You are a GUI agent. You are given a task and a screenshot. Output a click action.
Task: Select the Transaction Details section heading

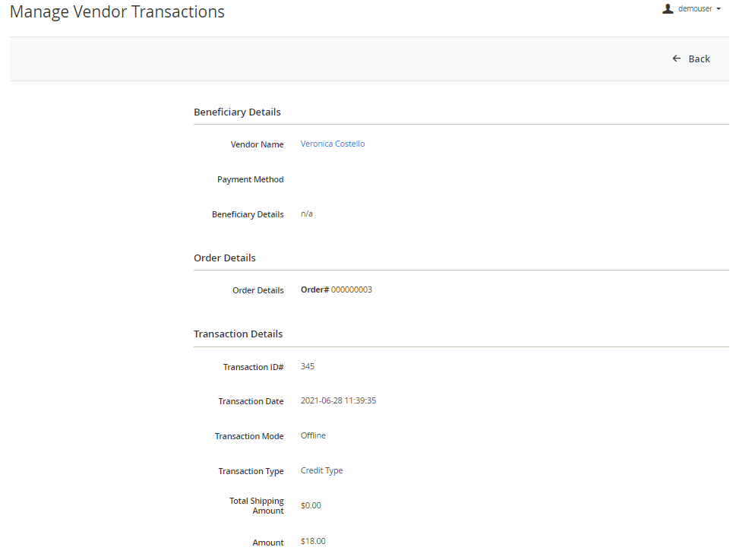coord(238,334)
